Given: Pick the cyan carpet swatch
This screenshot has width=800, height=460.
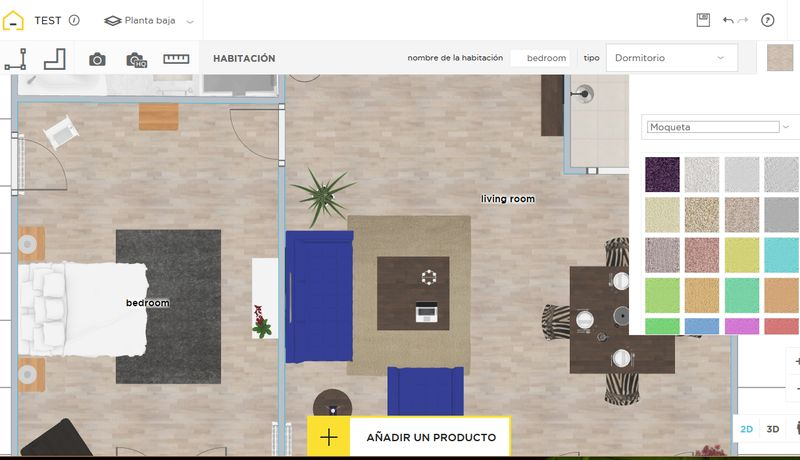Looking at the screenshot, I should 781,255.
